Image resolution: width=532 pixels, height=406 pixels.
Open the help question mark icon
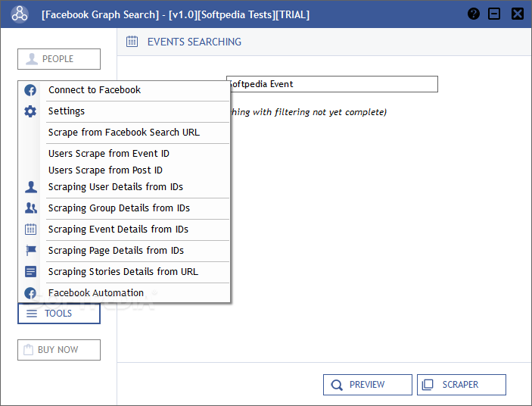473,14
